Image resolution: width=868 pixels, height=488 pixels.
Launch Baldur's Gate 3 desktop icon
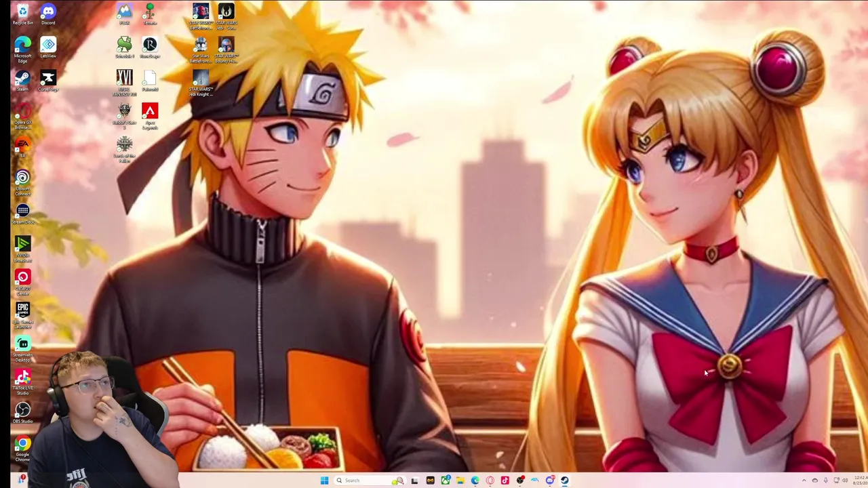click(x=124, y=116)
